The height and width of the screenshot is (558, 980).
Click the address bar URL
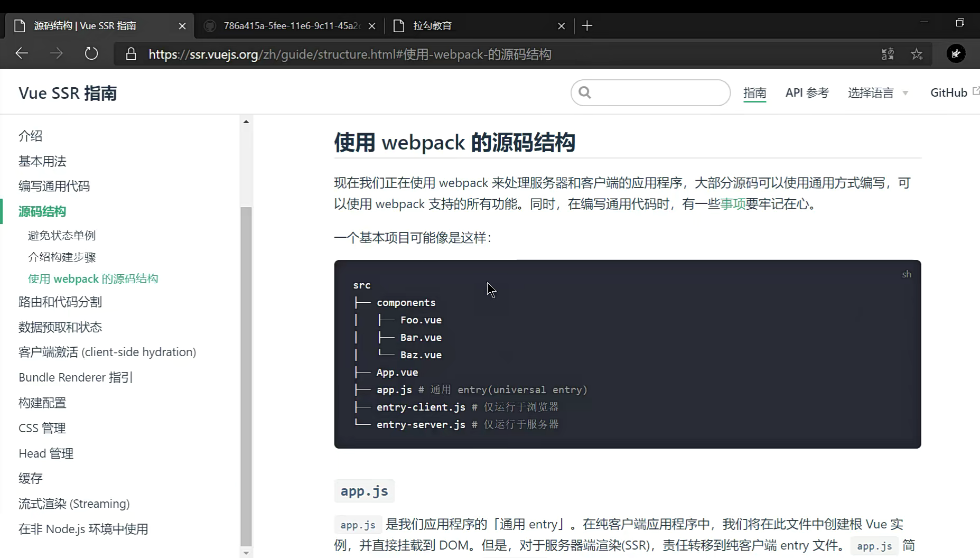tap(350, 54)
